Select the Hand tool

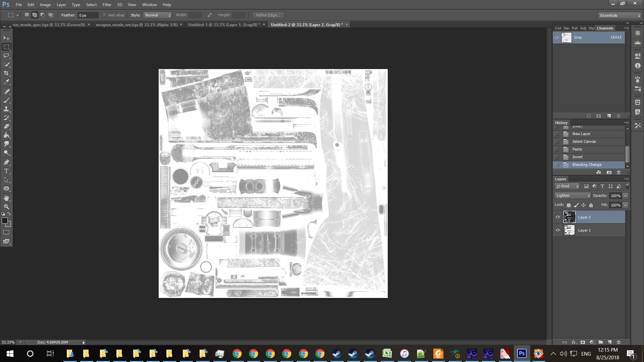click(x=6, y=198)
